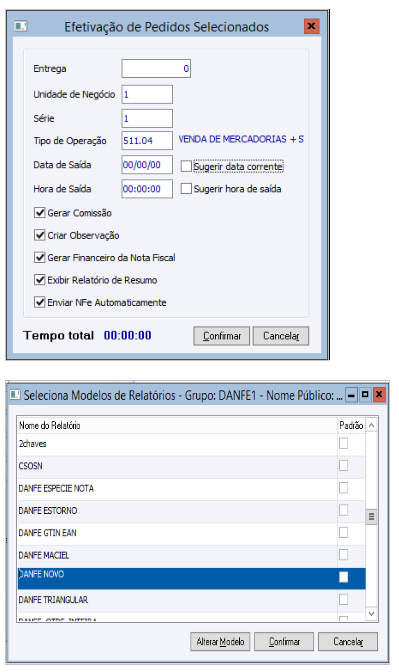Check Padrão box for CSOSN report
The height and width of the screenshot is (672, 399).
pos(343,465)
